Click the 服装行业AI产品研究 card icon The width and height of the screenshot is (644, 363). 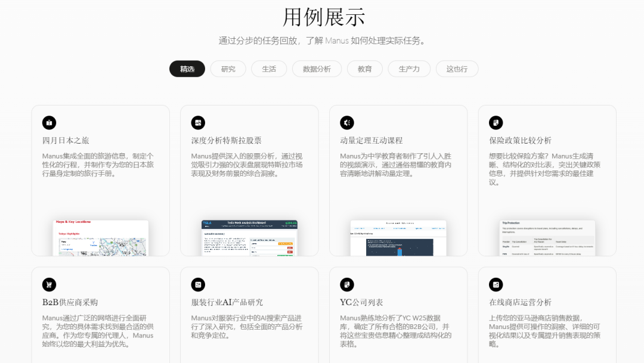point(198,284)
